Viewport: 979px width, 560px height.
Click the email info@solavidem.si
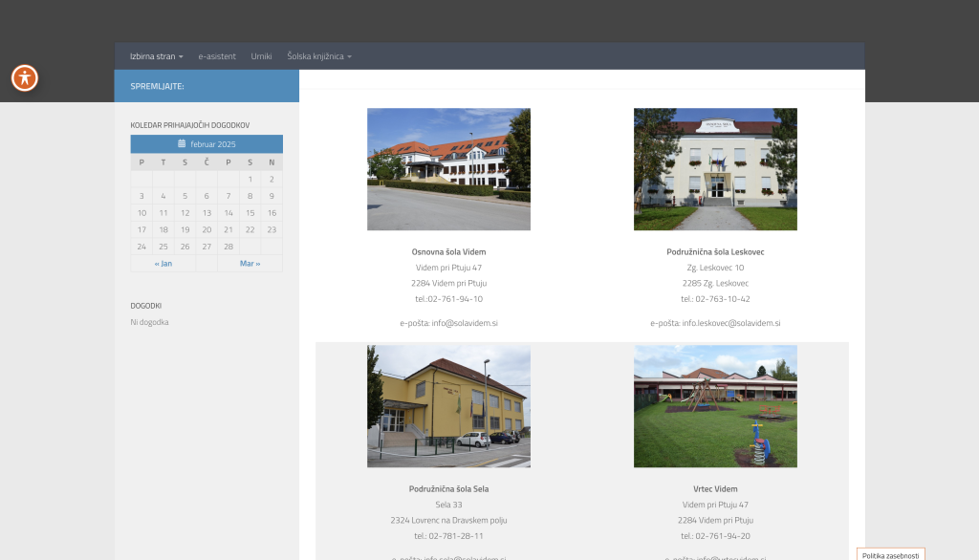[465, 323]
